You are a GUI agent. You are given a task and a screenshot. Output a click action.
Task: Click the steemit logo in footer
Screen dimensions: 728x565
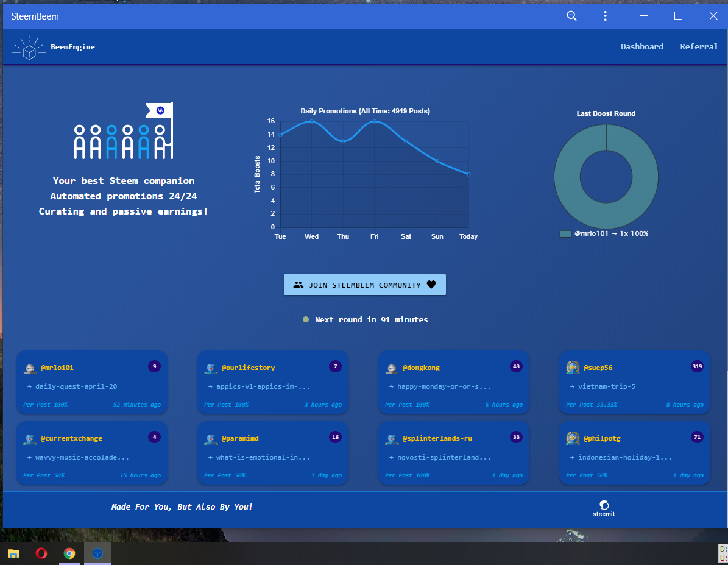pos(604,508)
